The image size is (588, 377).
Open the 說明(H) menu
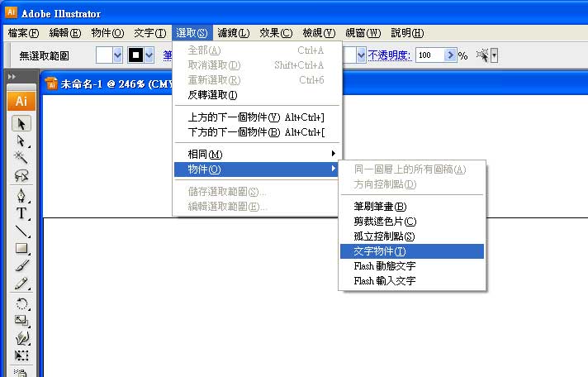pos(407,33)
